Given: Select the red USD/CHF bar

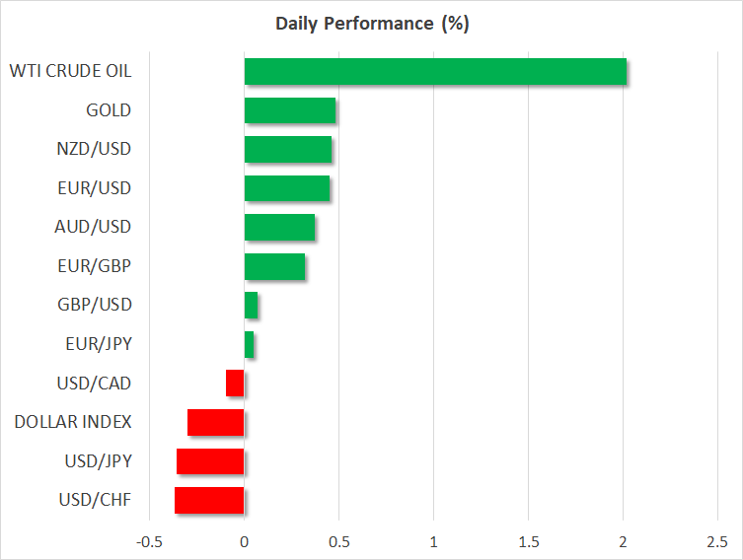Looking at the screenshot, I should pos(209,500).
